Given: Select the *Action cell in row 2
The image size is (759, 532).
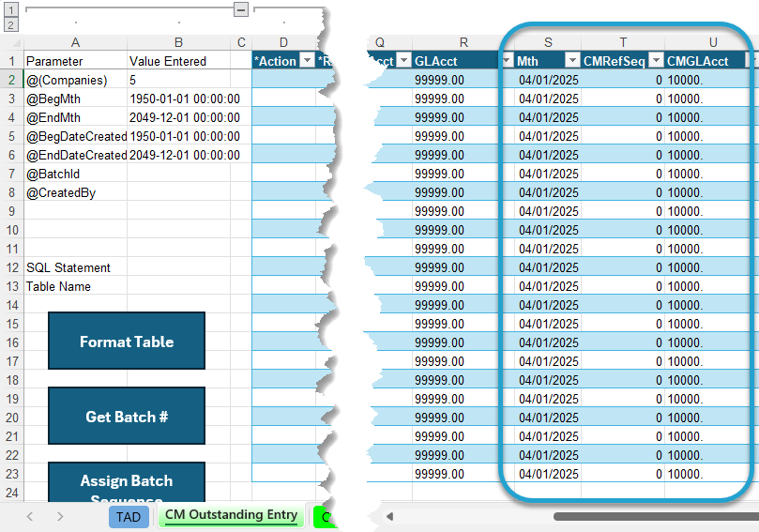Looking at the screenshot, I should [283, 80].
